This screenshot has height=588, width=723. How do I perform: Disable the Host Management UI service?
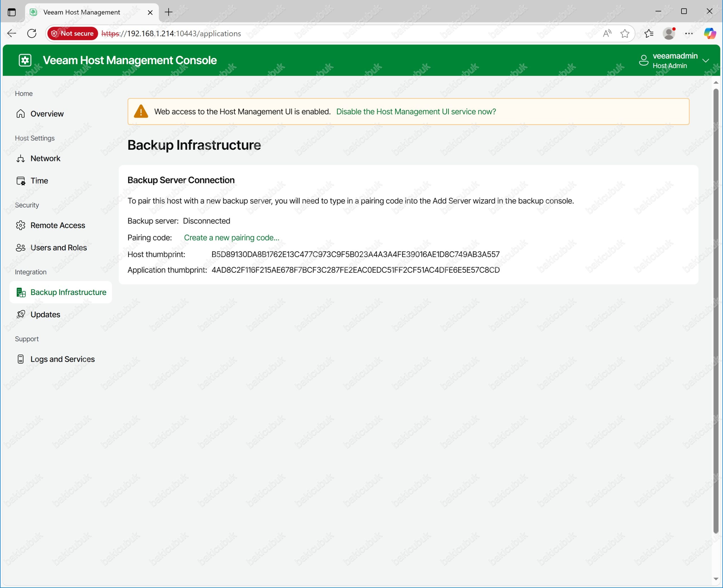[x=416, y=112]
